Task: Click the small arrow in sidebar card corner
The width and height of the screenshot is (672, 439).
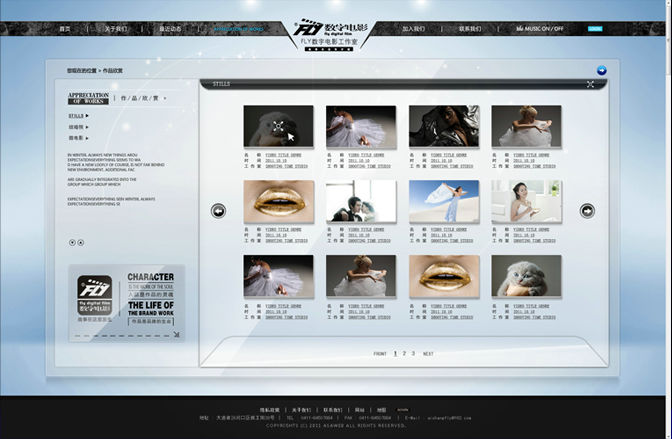Action: tap(176, 333)
